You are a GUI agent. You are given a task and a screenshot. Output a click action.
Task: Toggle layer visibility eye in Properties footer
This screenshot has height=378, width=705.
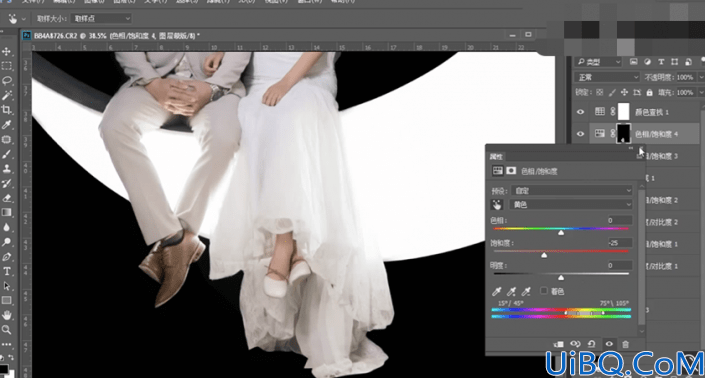[x=609, y=344]
